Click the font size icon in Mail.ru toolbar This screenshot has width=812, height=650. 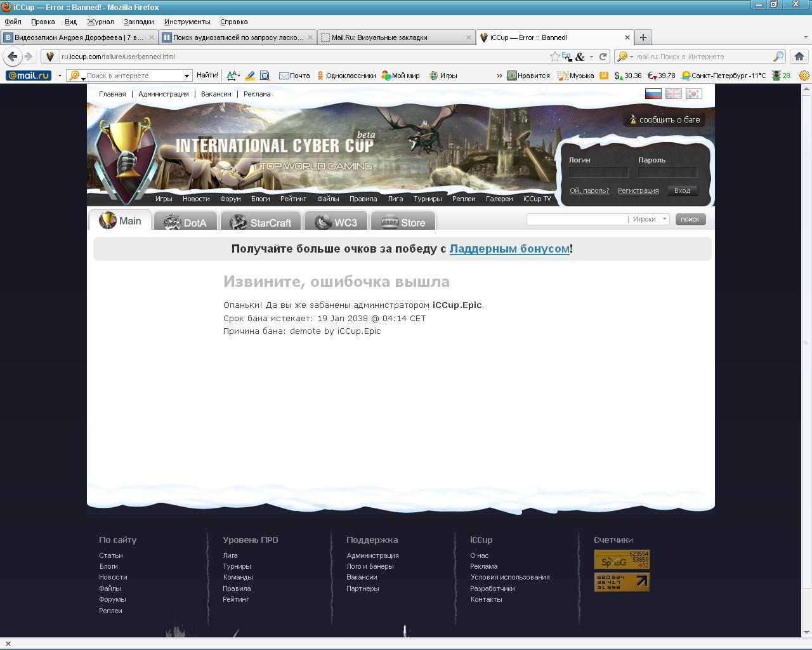coord(232,76)
